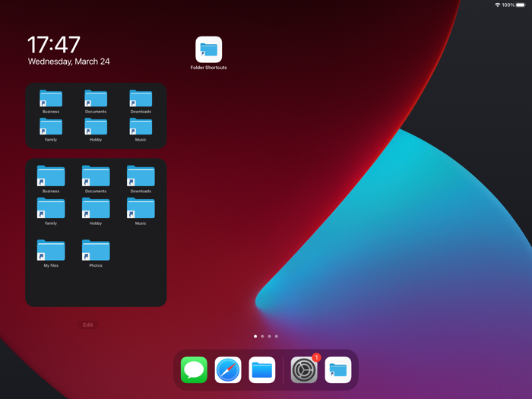Screen dimensions: 532x399
Task: Open Hobby folder in the large widget
Action: 96,211
